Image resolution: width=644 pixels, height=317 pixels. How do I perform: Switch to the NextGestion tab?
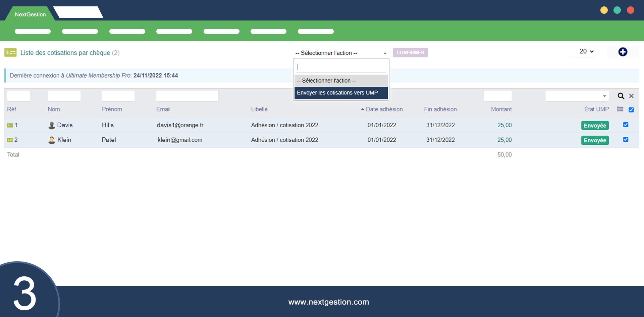pyautogui.click(x=30, y=14)
